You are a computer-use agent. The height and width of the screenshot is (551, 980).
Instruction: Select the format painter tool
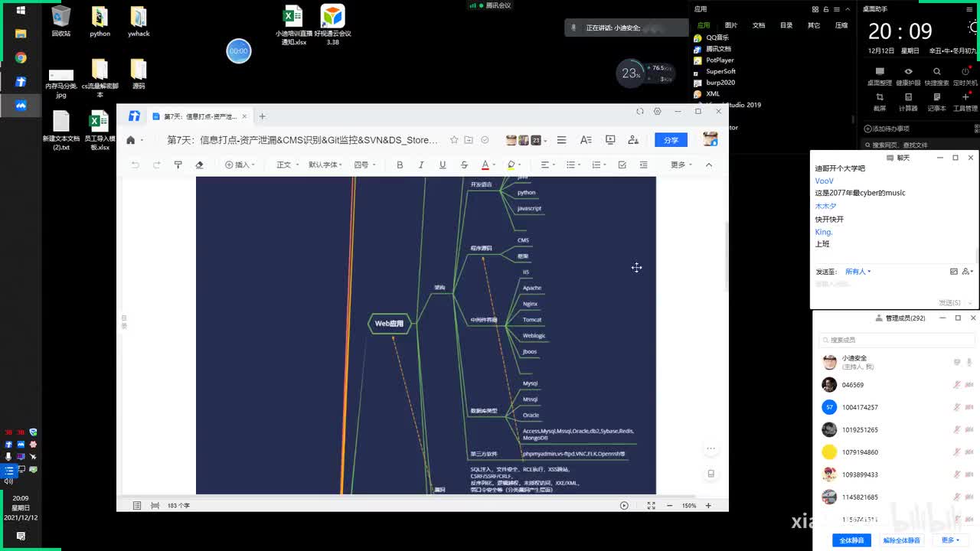click(x=178, y=165)
